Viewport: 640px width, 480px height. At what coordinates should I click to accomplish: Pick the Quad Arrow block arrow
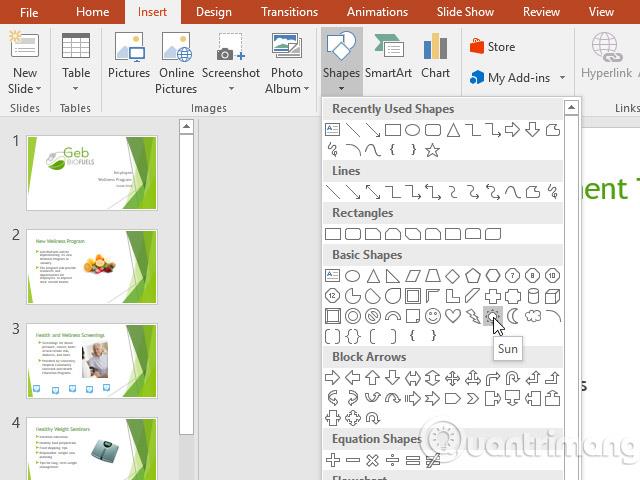(453, 378)
